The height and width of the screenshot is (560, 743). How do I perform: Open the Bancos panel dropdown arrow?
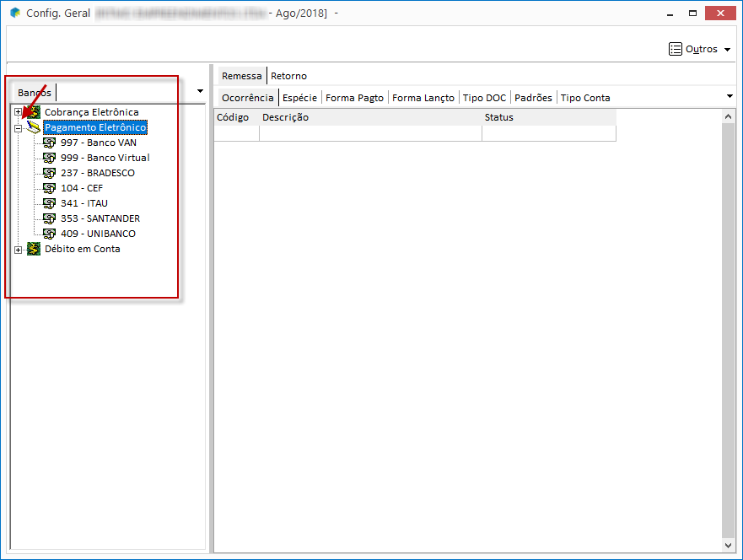pyautogui.click(x=200, y=91)
